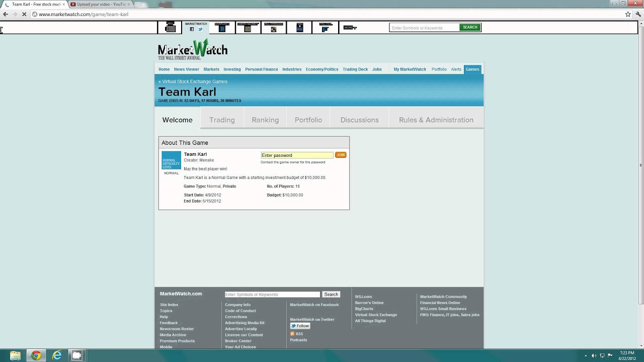Viewport: 644px width, 362px height.
Task: Open MarketWatch on Facebook footer link
Action: point(314,305)
